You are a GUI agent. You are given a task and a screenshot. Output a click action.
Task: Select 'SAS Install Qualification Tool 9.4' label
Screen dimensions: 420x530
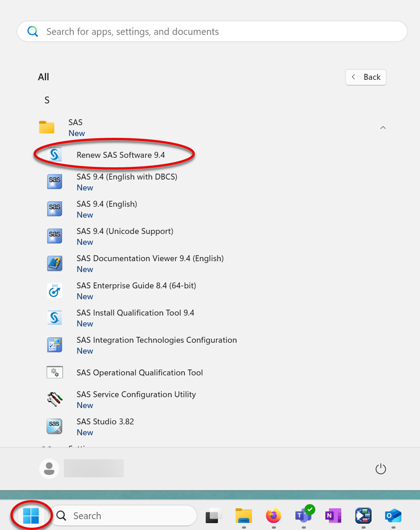(x=135, y=313)
